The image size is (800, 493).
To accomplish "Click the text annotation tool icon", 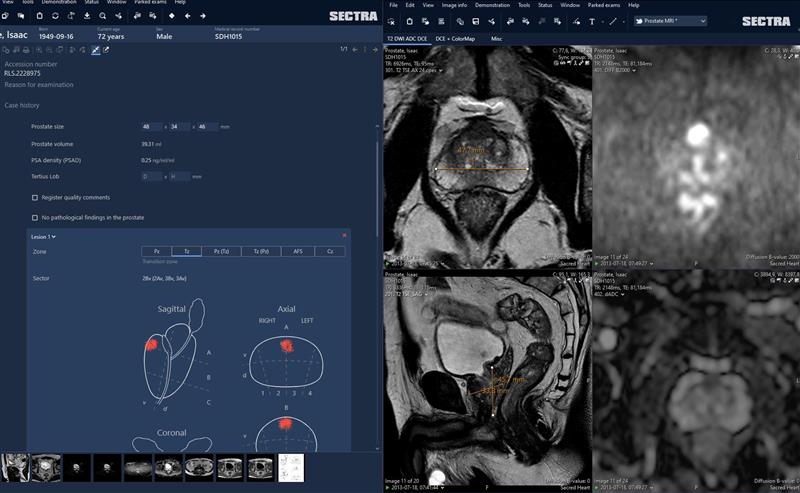I will coord(591,21).
